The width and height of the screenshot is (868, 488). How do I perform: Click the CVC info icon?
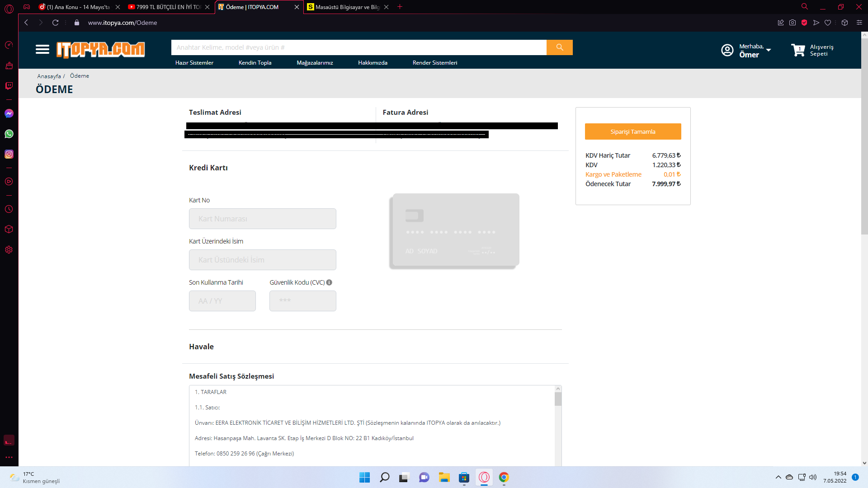(329, 282)
